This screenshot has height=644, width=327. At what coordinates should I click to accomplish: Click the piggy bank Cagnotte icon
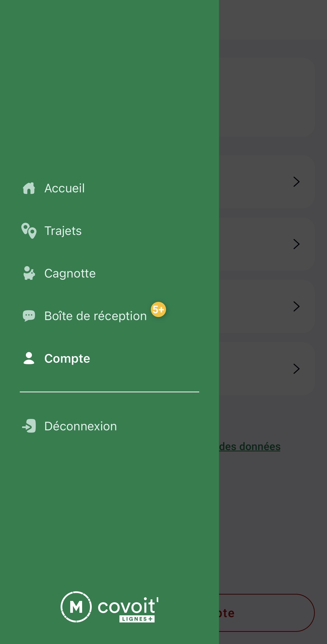pyautogui.click(x=29, y=273)
